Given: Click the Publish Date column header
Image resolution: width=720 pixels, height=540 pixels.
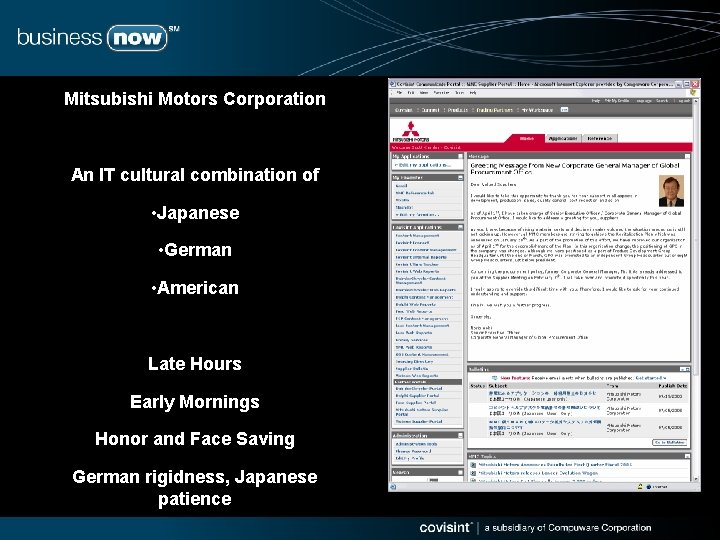Looking at the screenshot, I should pos(673,386).
